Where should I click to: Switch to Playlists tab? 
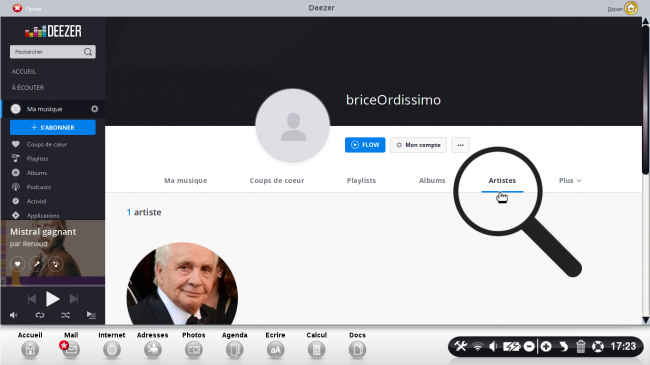(x=361, y=180)
